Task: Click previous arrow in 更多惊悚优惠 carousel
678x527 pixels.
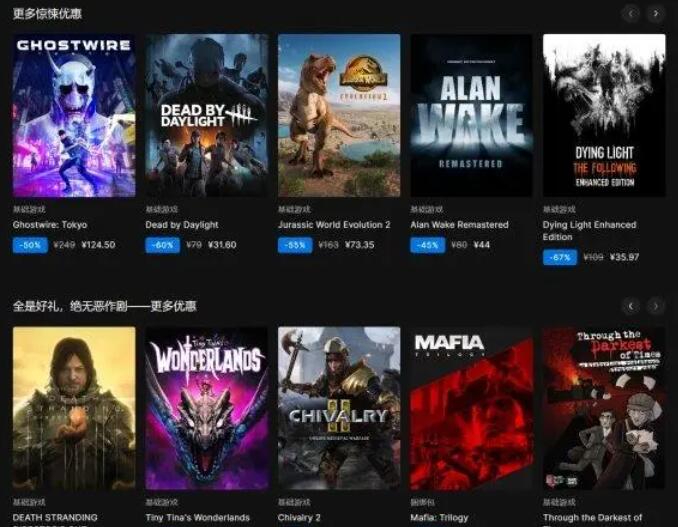Action: click(x=631, y=14)
